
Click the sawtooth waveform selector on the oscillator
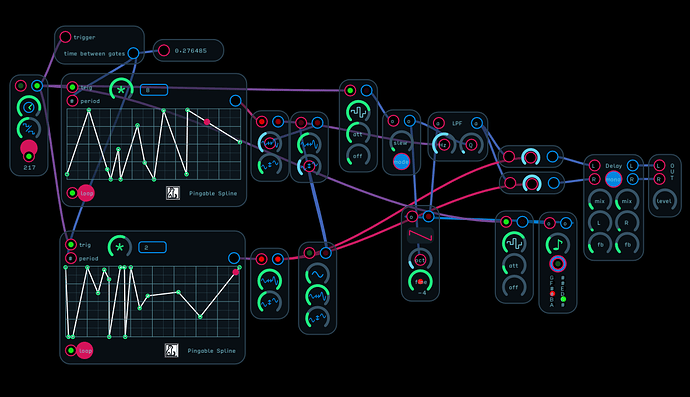tap(420, 236)
